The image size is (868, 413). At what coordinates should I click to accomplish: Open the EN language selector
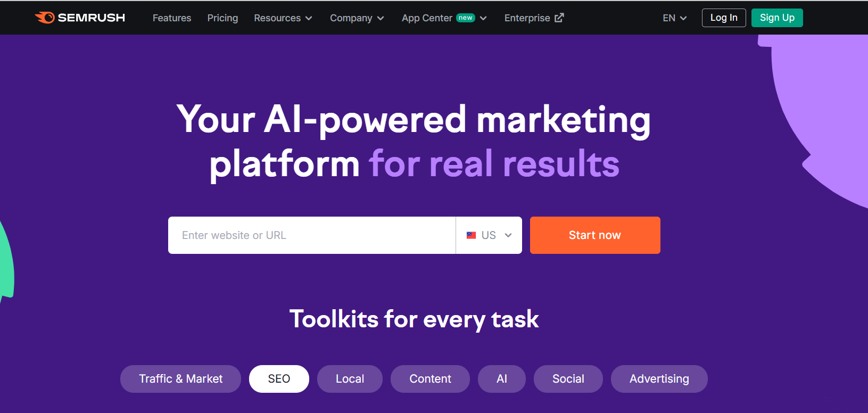[675, 18]
